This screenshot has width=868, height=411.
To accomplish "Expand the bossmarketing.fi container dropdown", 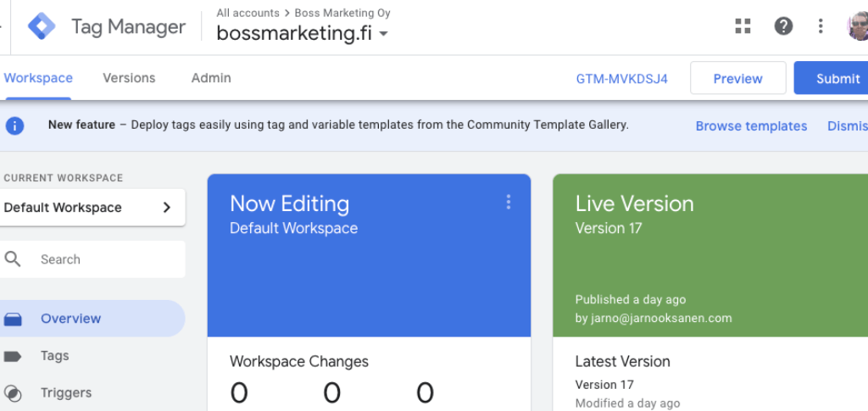I will point(384,34).
